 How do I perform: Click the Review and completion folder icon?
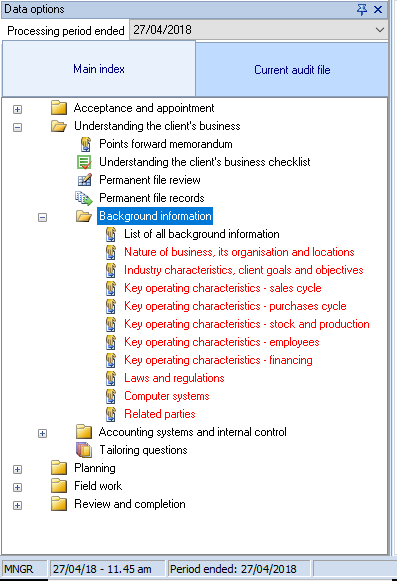(x=59, y=504)
